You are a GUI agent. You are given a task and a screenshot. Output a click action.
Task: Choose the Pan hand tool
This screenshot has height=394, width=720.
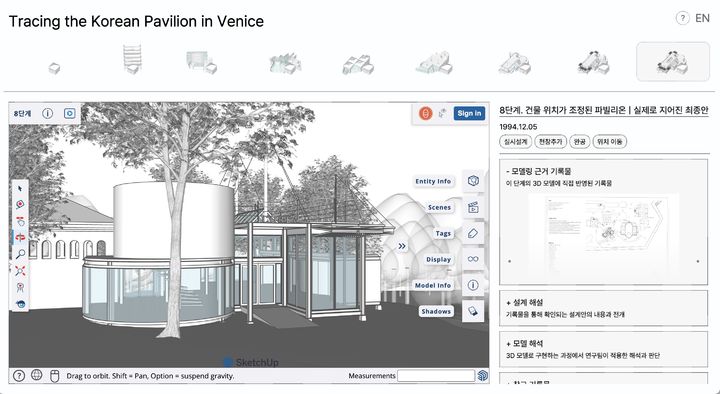click(20, 221)
